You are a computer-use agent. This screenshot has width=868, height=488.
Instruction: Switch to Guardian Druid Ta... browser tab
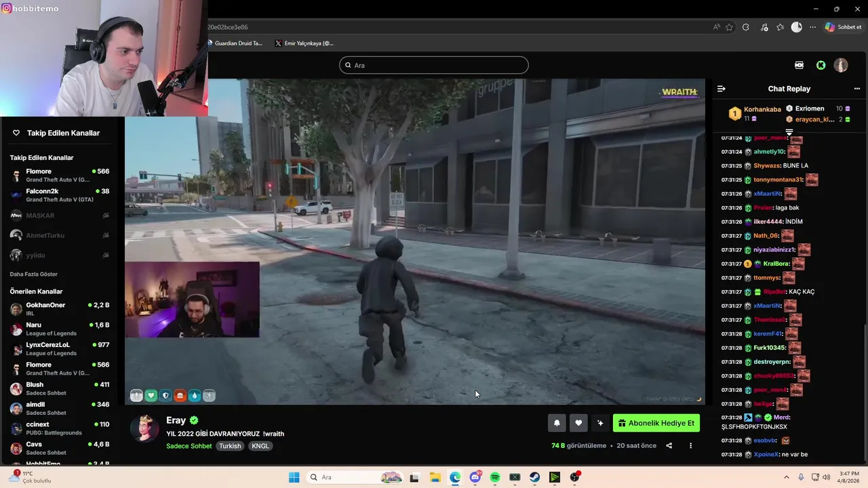(x=234, y=43)
